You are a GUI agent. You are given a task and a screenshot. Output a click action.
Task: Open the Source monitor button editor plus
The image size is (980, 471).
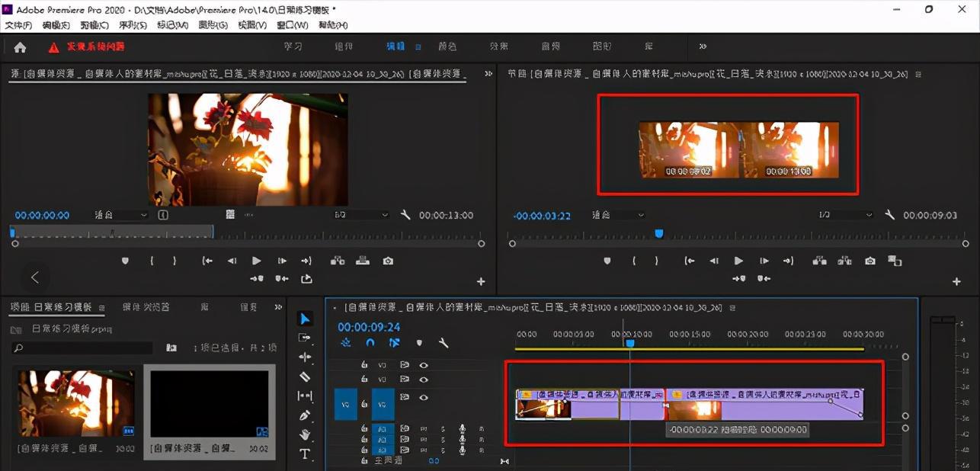pos(481,282)
